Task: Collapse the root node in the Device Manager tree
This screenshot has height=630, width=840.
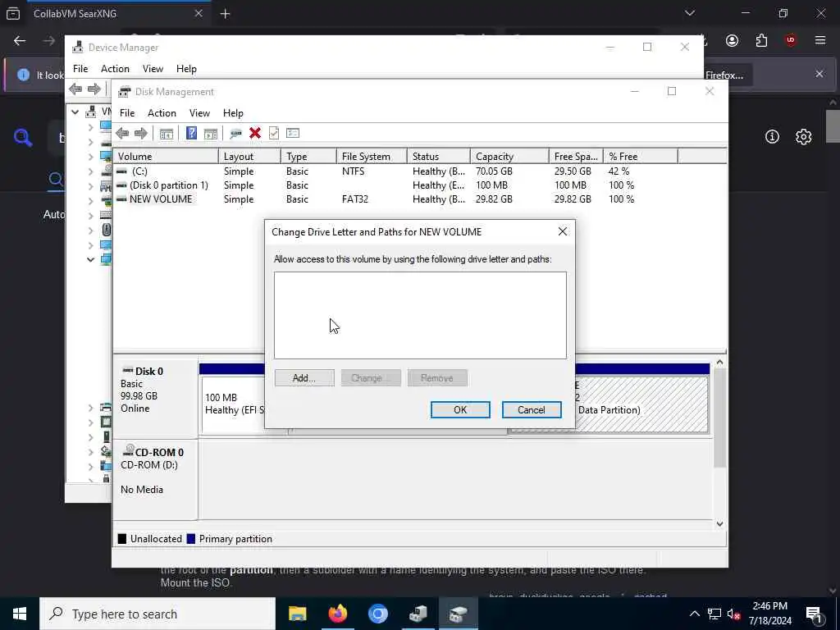Action: (75, 112)
